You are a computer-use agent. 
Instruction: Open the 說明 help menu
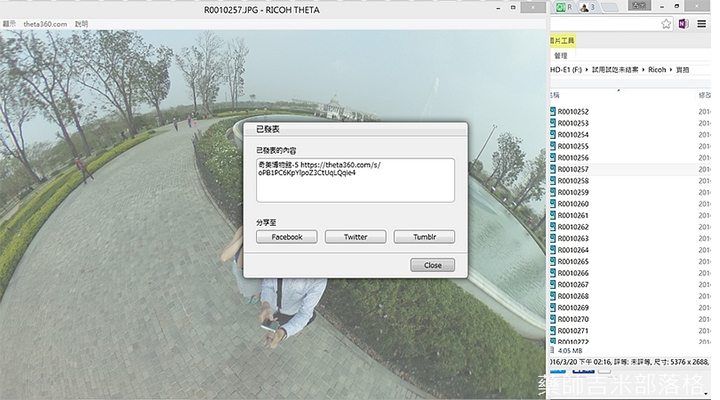click(x=81, y=24)
